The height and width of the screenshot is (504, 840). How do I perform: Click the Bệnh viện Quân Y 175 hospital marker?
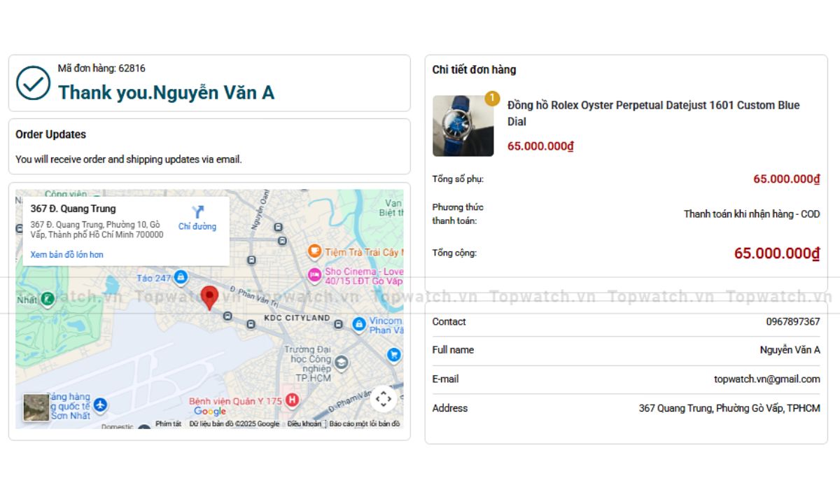[292, 400]
